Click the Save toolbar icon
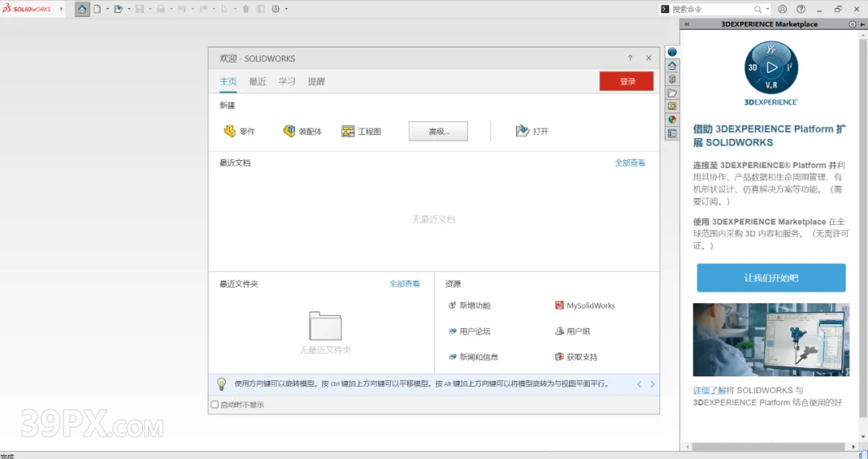Viewport: 868px width, 459px height. [140, 9]
